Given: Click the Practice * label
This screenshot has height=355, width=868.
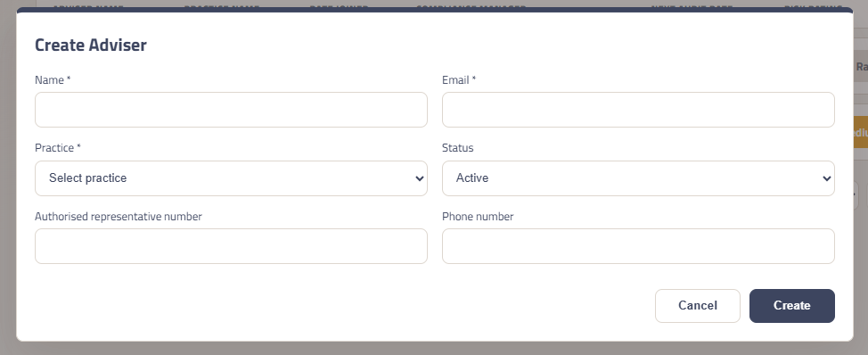Looking at the screenshot, I should 58,148.
